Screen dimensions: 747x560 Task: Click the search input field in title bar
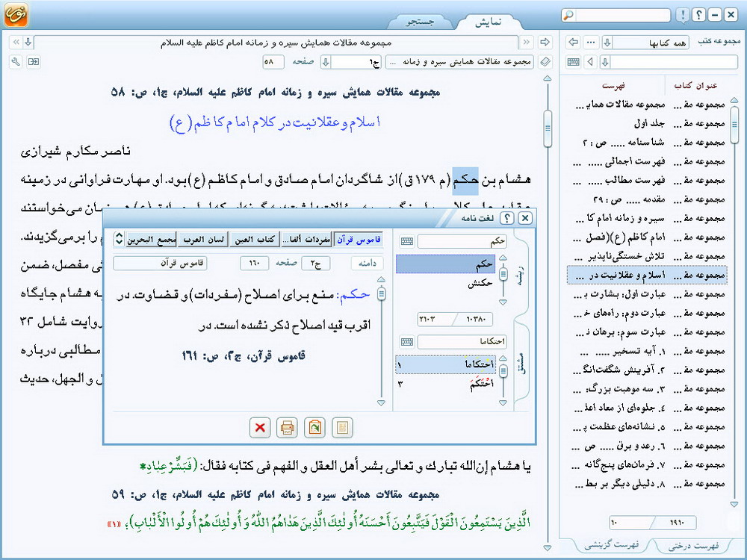tap(627, 15)
